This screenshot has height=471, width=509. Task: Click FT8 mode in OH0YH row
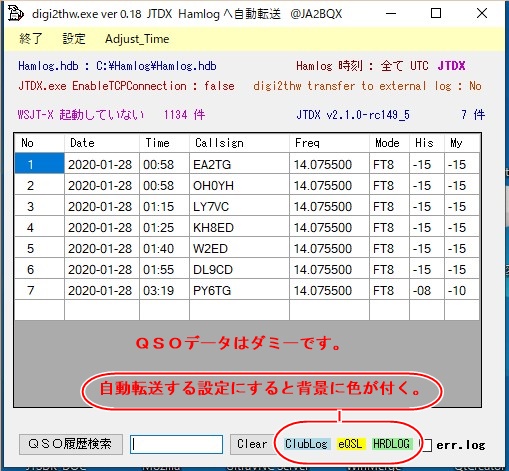coord(389,185)
